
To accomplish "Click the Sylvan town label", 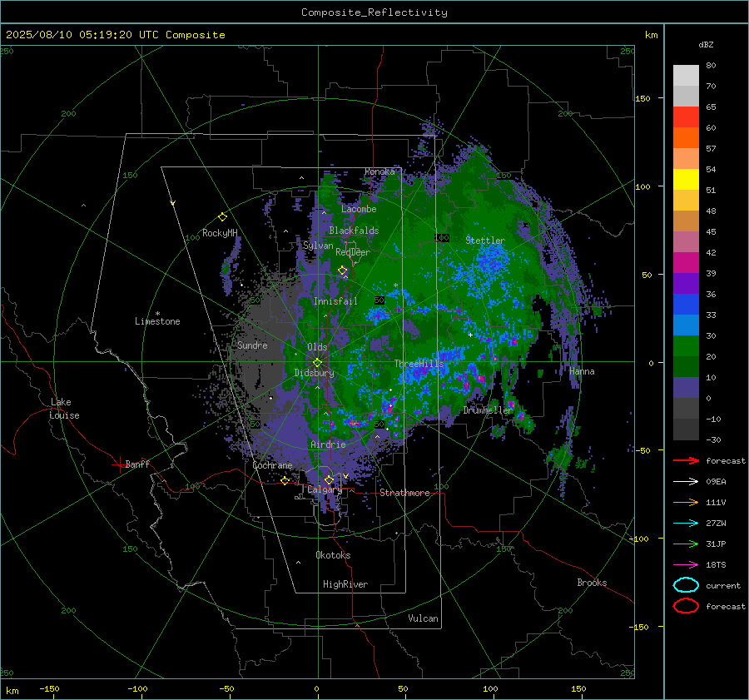I will coord(318,246).
